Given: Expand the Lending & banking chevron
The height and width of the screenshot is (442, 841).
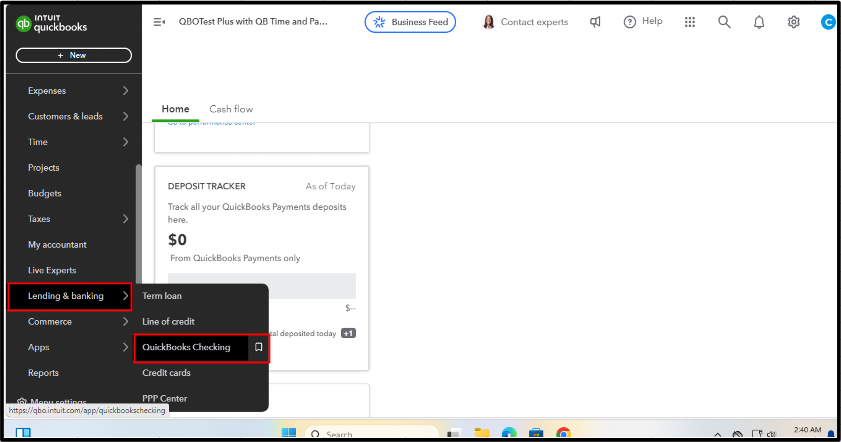Looking at the screenshot, I should pos(126,296).
